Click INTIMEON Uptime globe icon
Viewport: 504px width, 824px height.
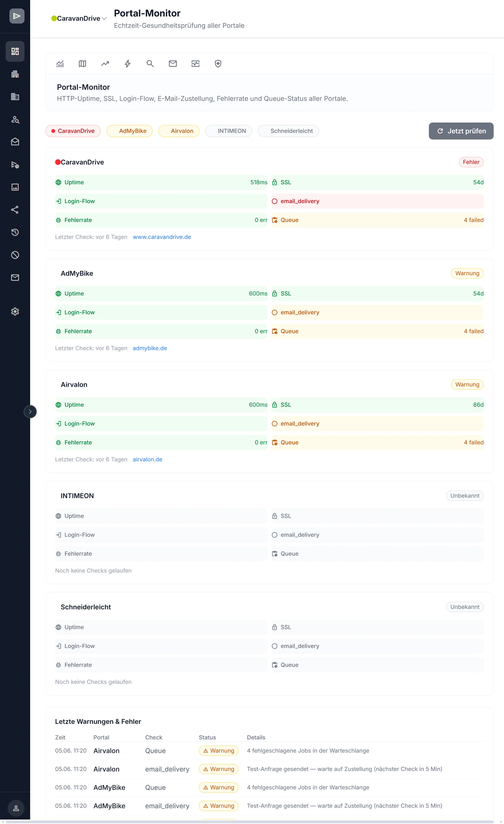coord(58,516)
